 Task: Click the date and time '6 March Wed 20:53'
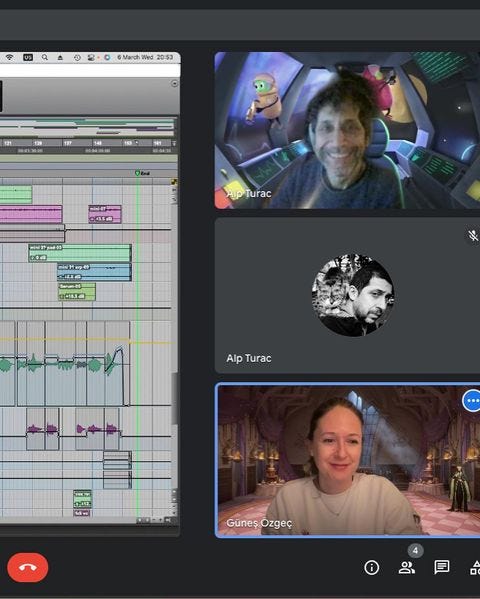click(145, 57)
